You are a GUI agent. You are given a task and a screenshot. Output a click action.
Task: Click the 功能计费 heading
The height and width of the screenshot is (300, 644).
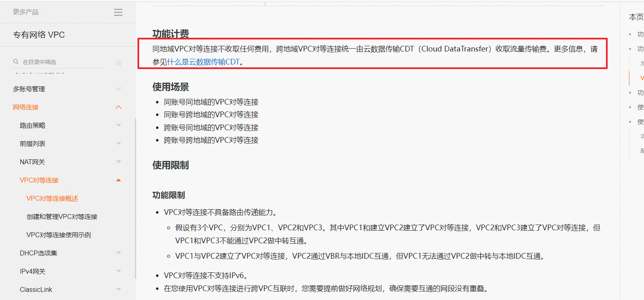pyautogui.click(x=171, y=34)
